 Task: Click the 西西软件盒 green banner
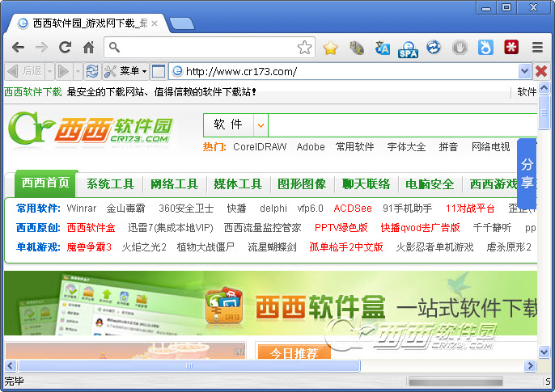point(271,303)
